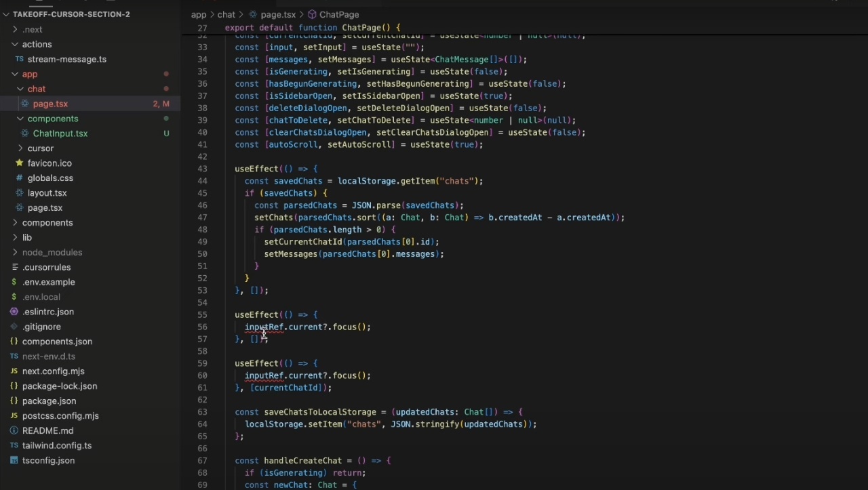
Task: Click the ChatPage symbol icon in breadcrumbs
Action: point(312,14)
